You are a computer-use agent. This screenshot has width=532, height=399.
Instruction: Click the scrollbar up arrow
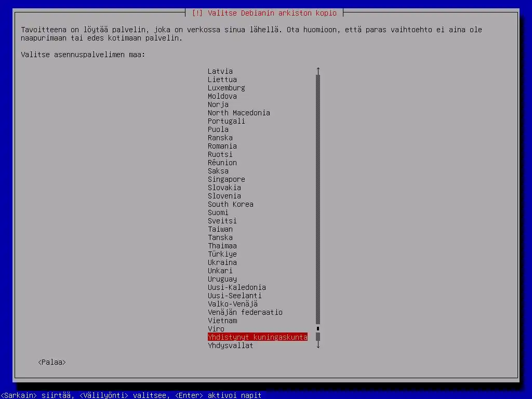(318, 71)
